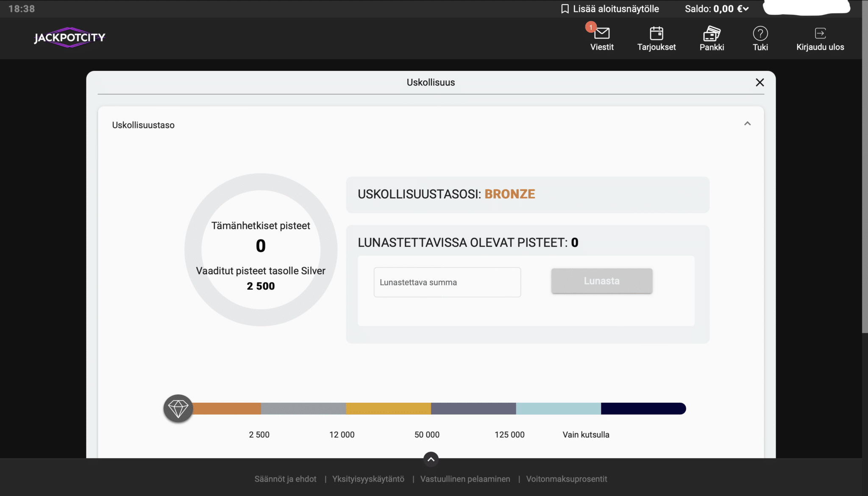The width and height of the screenshot is (868, 496).
Task: Click the round footer chevron-up button
Action: (x=431, y=459)
